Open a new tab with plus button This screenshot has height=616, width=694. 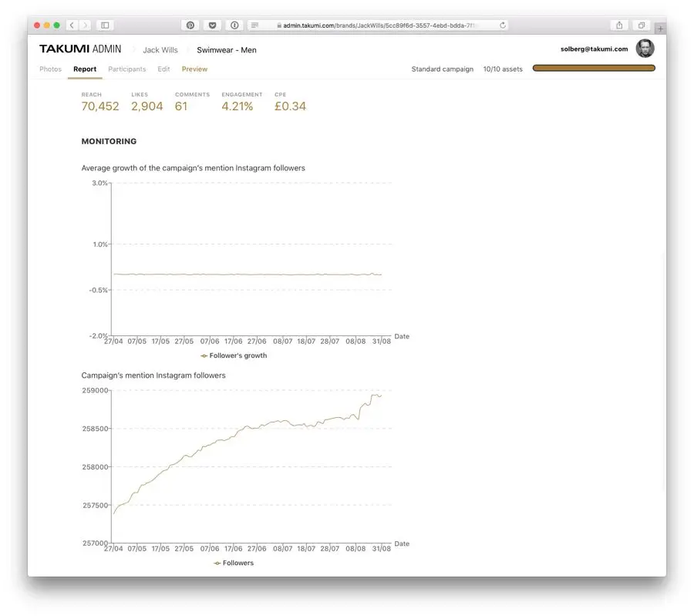coord(660,29)
